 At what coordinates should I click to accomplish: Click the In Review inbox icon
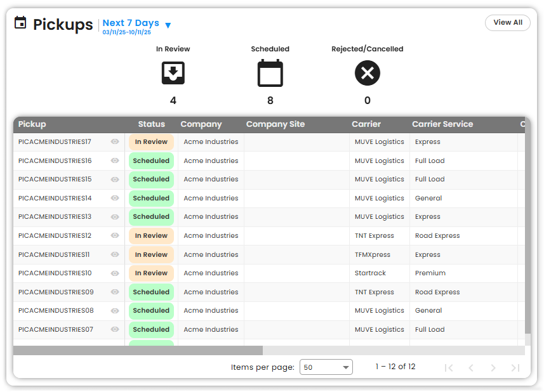[173, 74]
